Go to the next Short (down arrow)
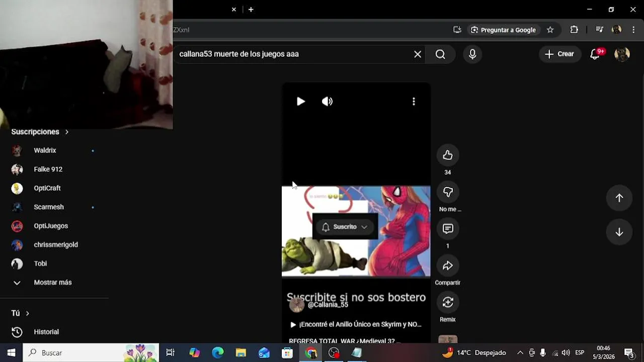Viewport: 644px width, 362px height. [x=619, y=232]
